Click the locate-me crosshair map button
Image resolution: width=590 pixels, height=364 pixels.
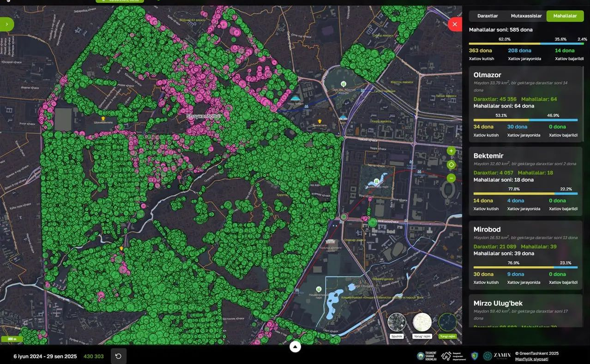click(451, 165)
